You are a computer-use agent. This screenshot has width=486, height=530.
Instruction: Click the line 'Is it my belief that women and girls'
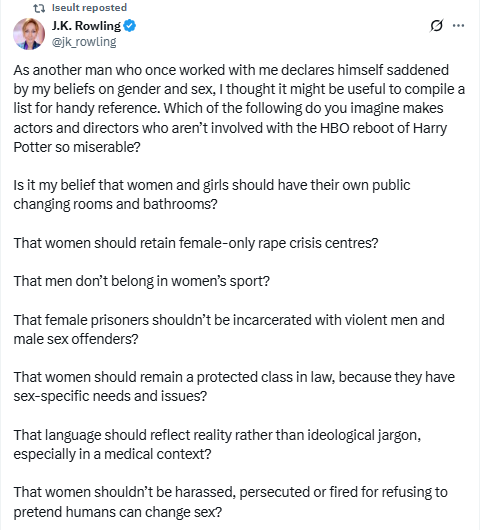(x=212, y=185)
